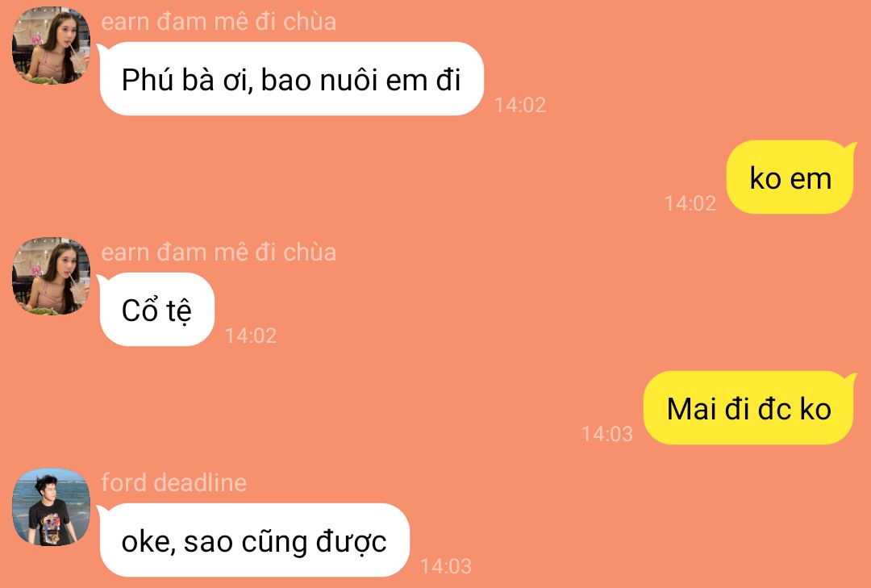The height and width of the screenshot is (588, 871).
Task: Click the 14:02 timestamp beside "Cổ tệ"
Action: pos(251,336)
